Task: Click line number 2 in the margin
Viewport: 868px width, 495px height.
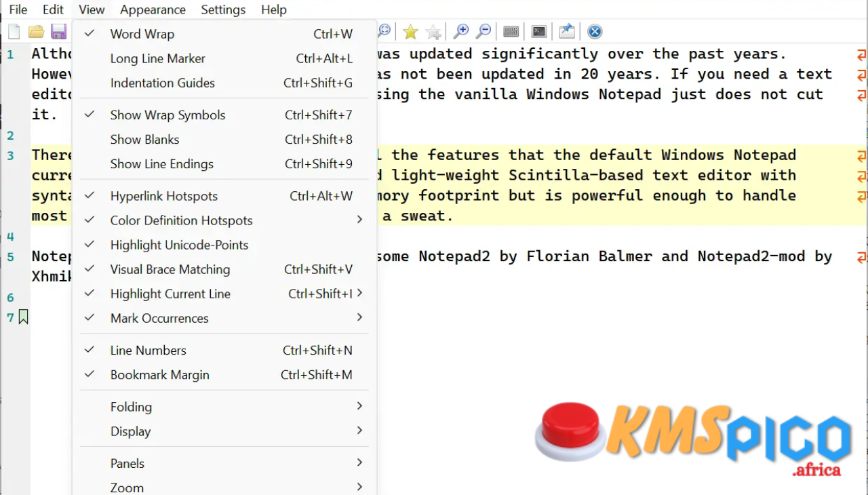Action: [10, 135]
